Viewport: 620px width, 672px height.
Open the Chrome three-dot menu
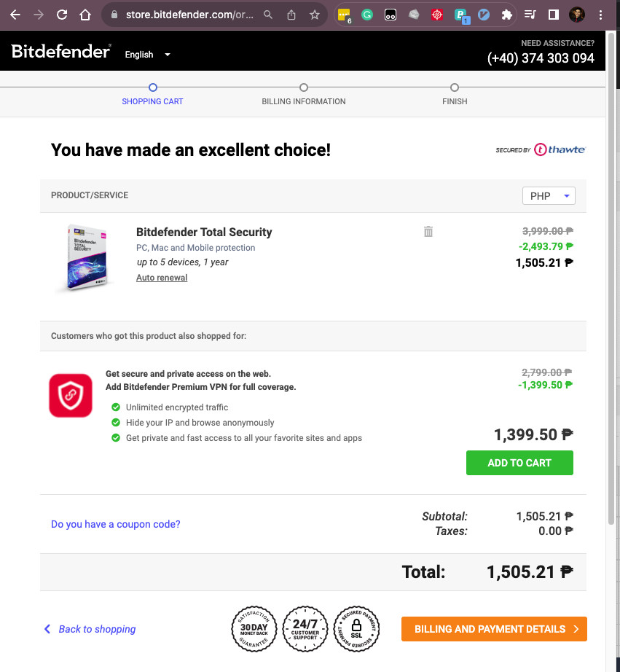point(600,15)
